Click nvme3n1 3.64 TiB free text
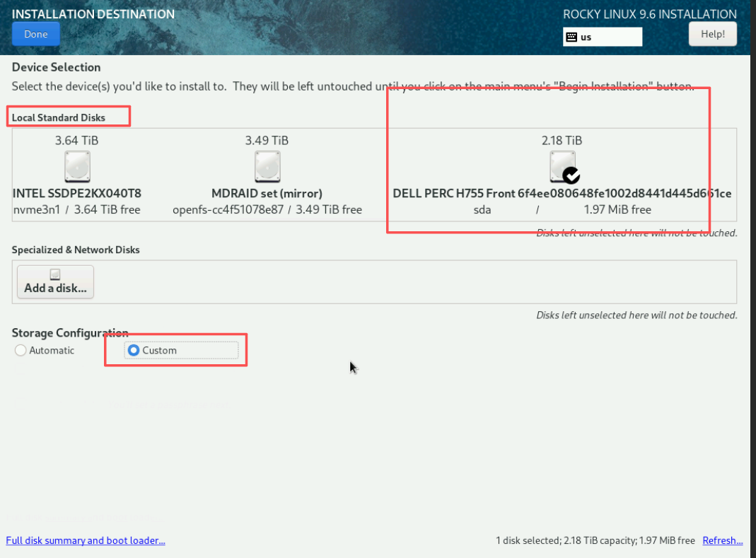756x558 pixels. coord(77,209)
